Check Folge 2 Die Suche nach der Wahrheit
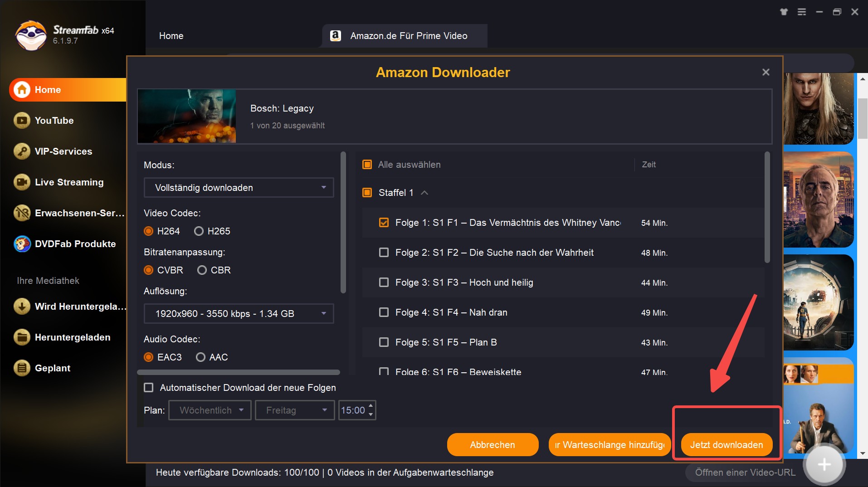The image size is (868, 487). coord(384,253)
